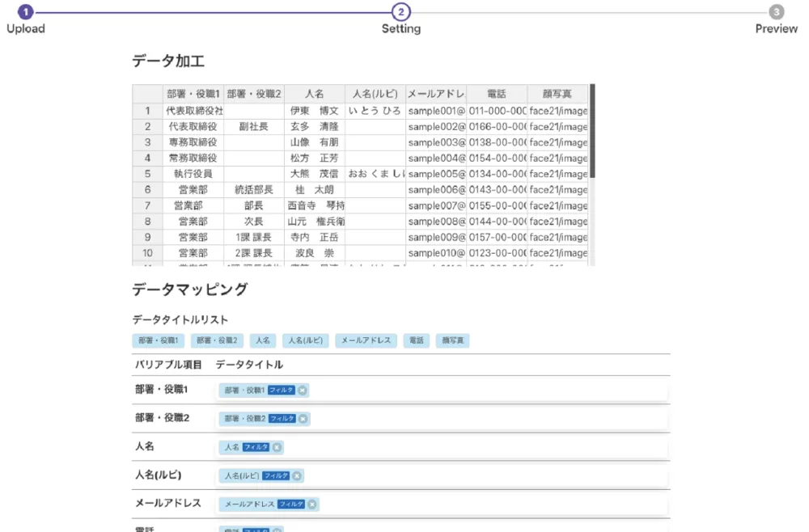Remove メールアドレス mapping with x icon
The width and height of the screenshot is (809, 532).
(x=312, y=505)
